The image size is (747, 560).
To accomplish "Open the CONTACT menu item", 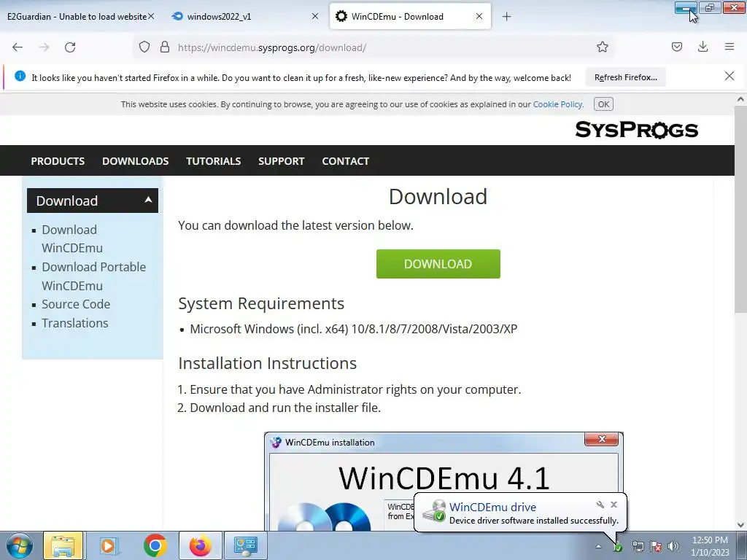I will pyautogui.click(x=345, y=161).
